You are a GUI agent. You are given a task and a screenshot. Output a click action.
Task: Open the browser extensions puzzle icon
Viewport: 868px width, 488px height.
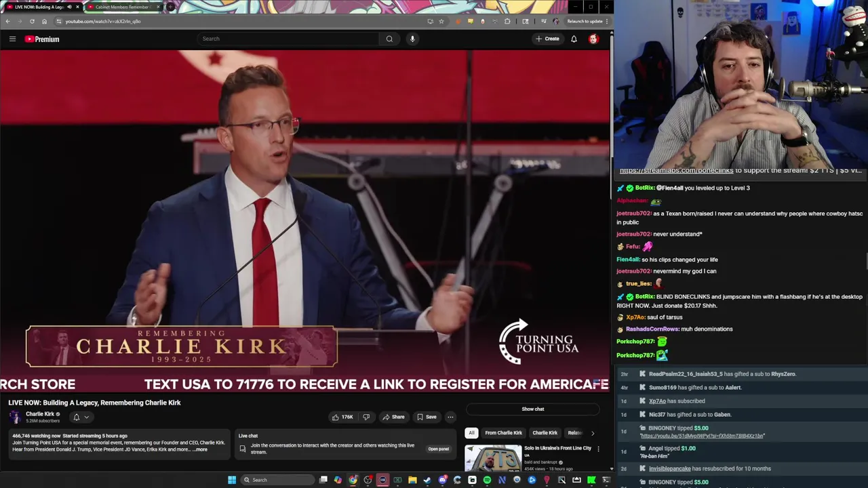(507, 21)
